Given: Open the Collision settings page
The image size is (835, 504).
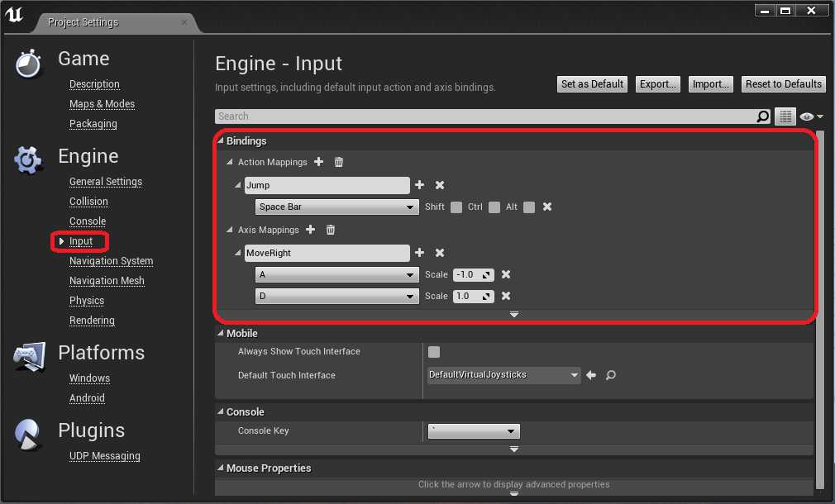Looking at the screenshot, I should [88, 202].
